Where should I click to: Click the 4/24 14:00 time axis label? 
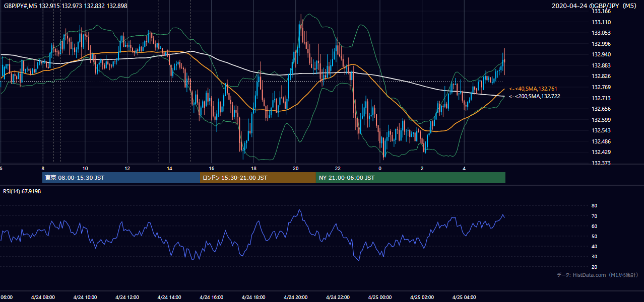click(x=169, y=297)
